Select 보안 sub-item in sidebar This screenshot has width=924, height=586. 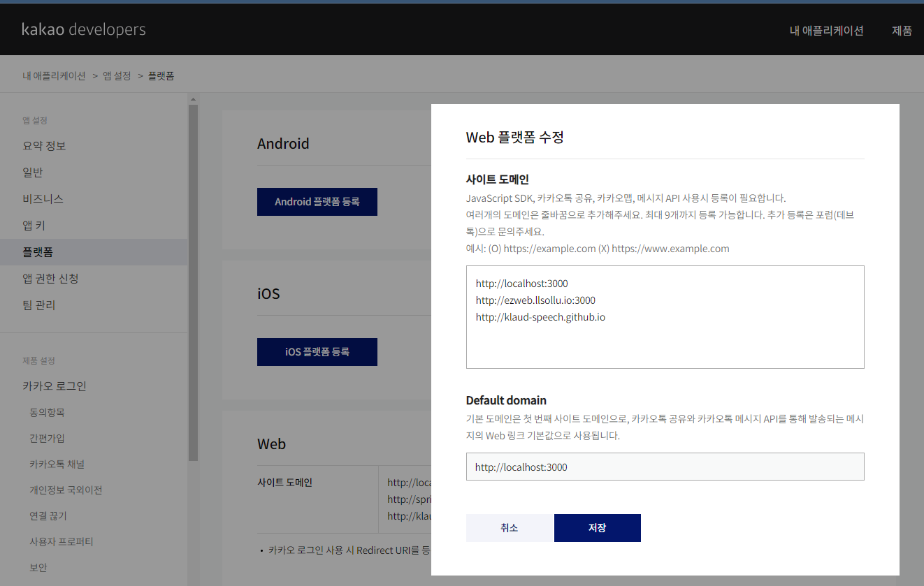[x=38, y=568]
